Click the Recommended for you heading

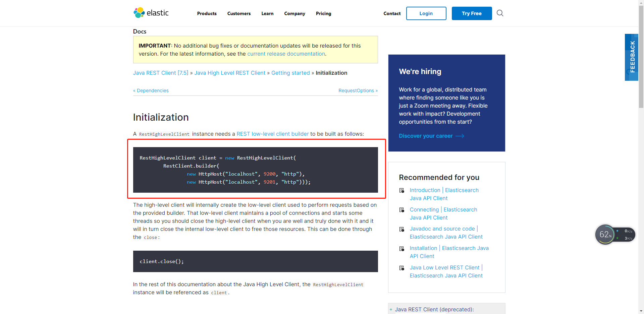tap(439, 177)
